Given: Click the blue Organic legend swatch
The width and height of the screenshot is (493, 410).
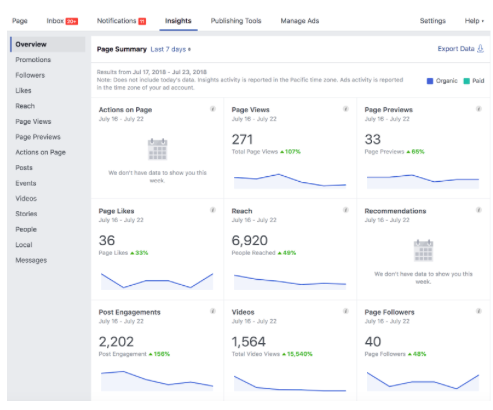Looking at the screenshot, I should tap(430, 81).
